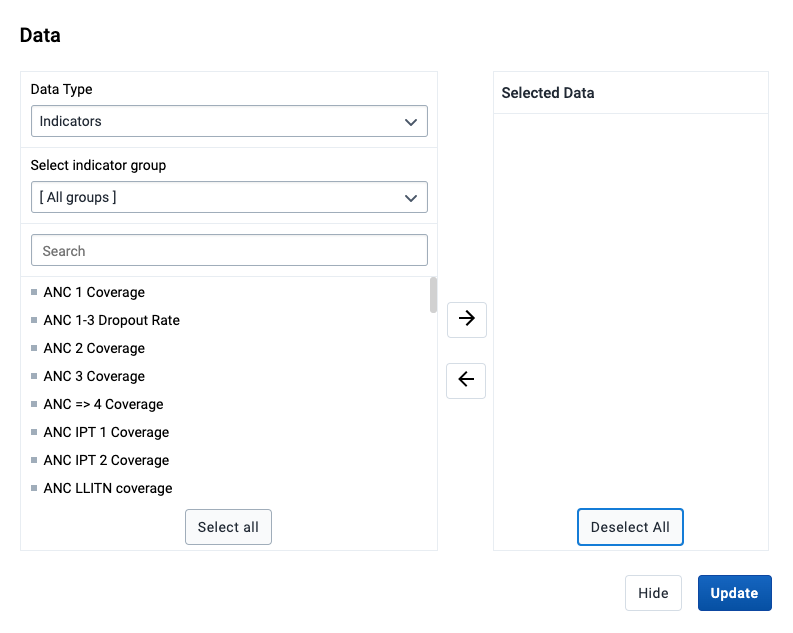Image resolution: width=793 pixels, height=633 pixels.
Task: Open the Indicators combo box
Action: click(x=229, y=121)
